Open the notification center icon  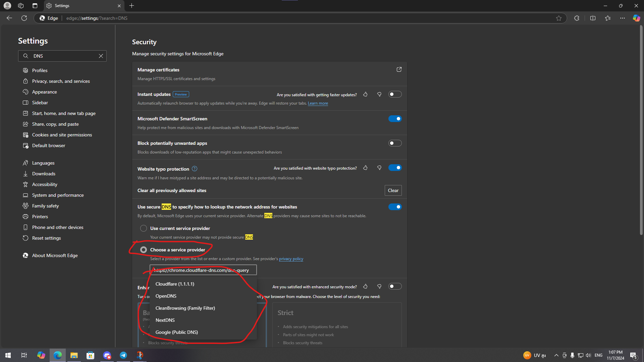tap(633, 356)
